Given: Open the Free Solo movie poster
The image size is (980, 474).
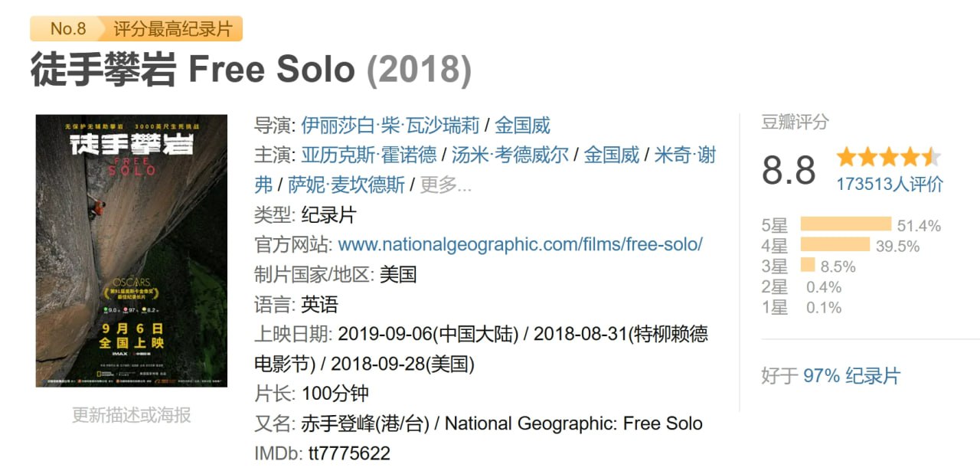Looking at the screenshot, I should pos(132,251).
